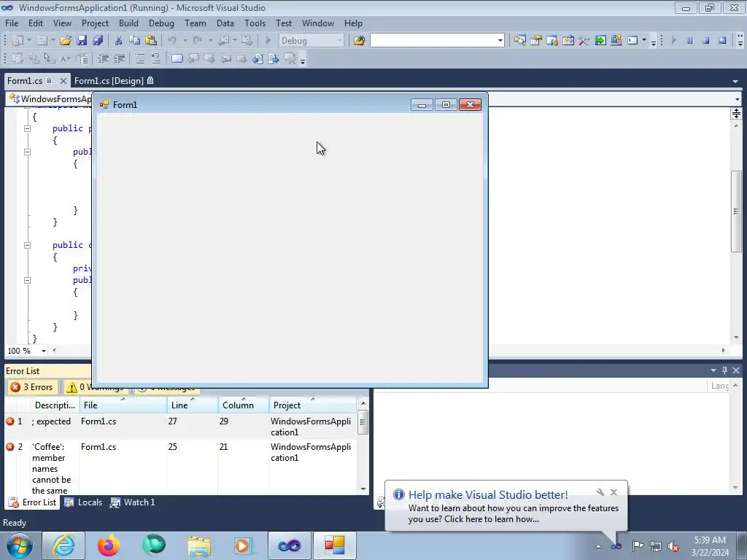Click the Navigate Backward toolbar icon
The height and width of the screenshot is (560, 747).
point(223,41)
